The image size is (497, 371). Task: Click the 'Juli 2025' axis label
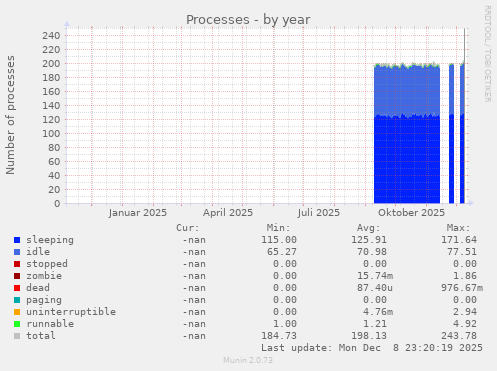click(319, 213)
